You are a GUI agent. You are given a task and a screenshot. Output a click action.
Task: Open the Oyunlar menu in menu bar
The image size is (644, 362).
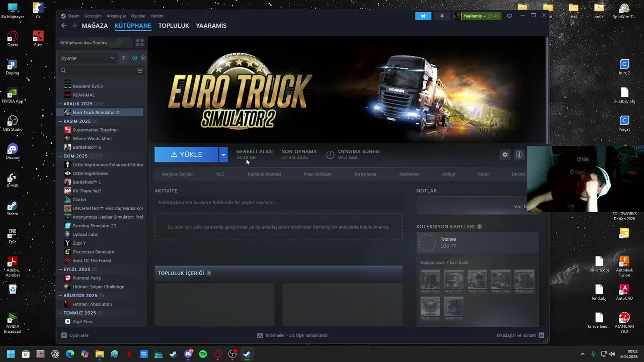138,16
